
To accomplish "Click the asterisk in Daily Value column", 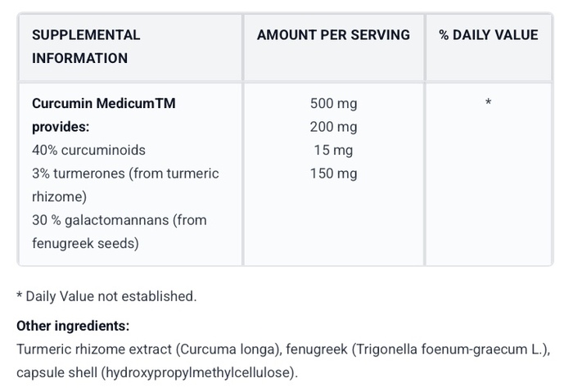I will (488, 102).
